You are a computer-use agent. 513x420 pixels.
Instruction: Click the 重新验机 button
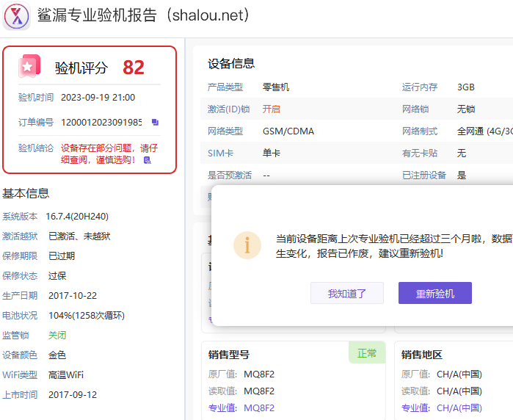(x=434, y=293)
